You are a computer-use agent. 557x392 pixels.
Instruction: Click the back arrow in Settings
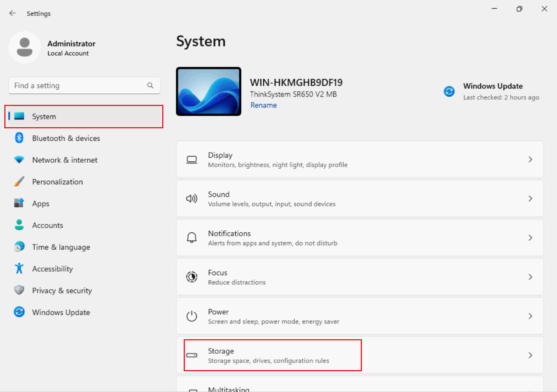(x=13, y=13)
